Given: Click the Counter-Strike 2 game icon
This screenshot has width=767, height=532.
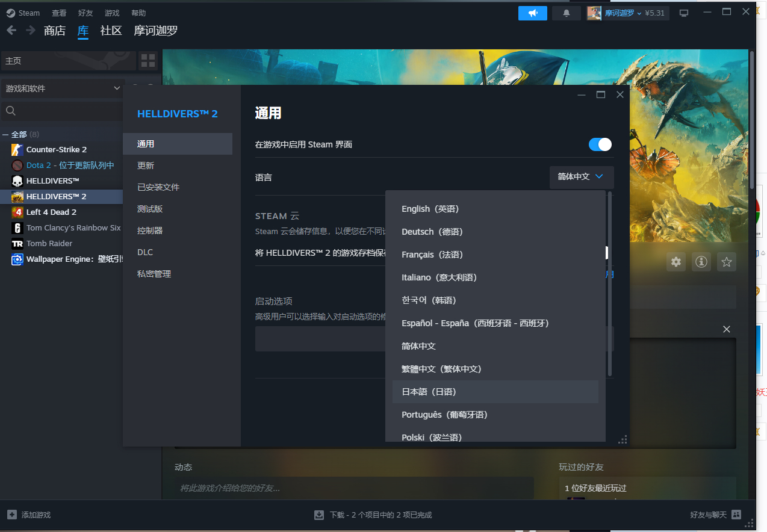Looking at the screenshot, I should [x=17, y=149].
